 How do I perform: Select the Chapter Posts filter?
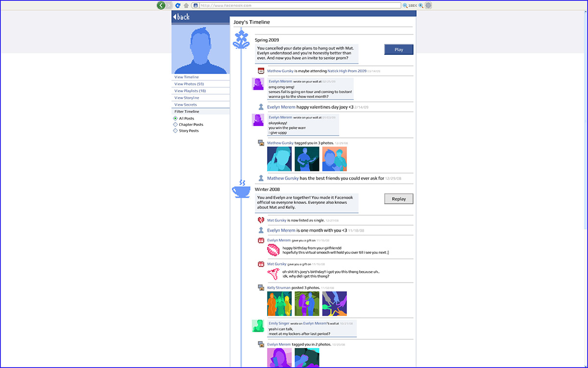tap(175, 124)
